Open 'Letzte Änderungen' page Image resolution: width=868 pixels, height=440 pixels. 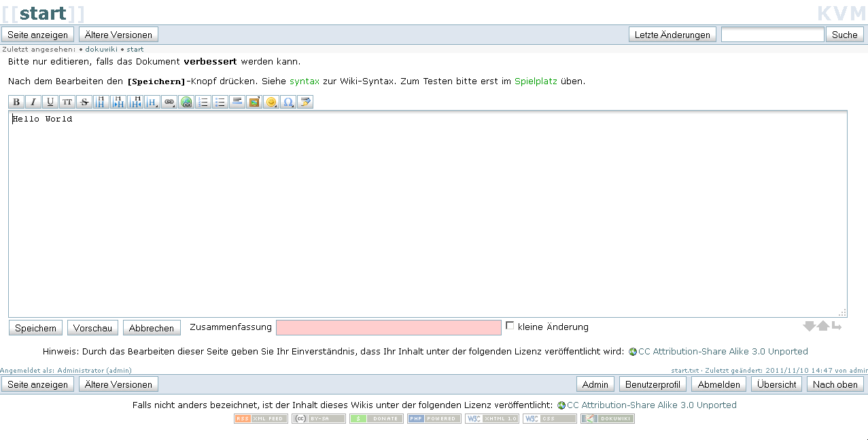(672, 35)
